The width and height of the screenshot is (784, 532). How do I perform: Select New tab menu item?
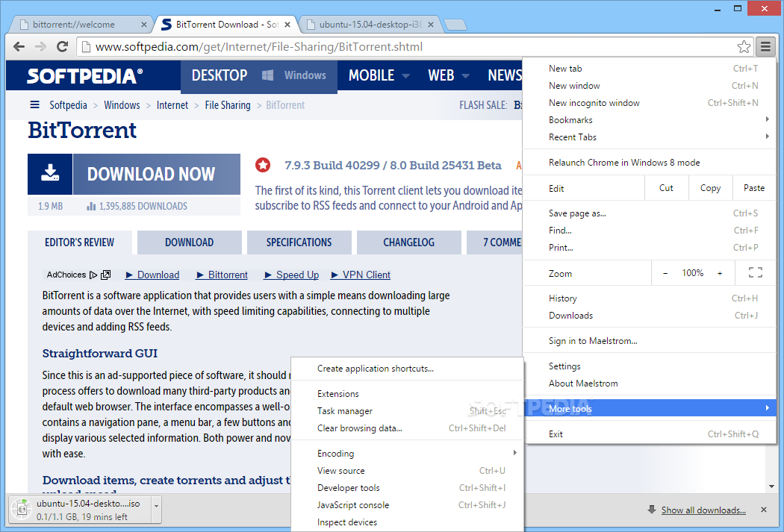tap(650, 69)
